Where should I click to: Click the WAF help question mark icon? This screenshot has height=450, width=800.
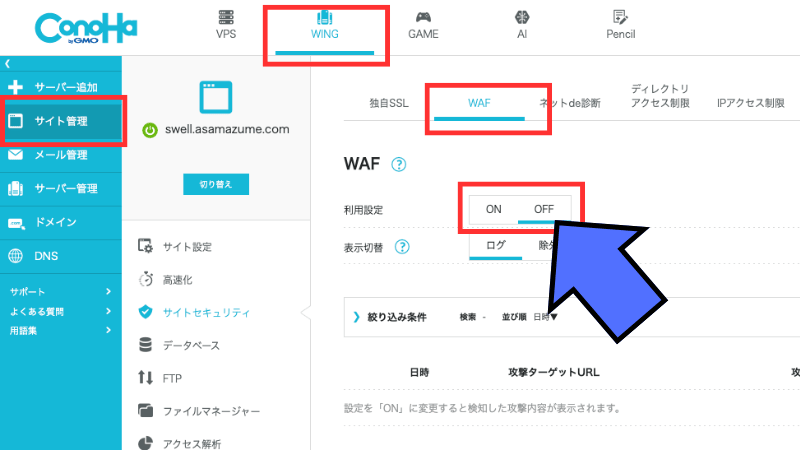(x=399, y=165)
